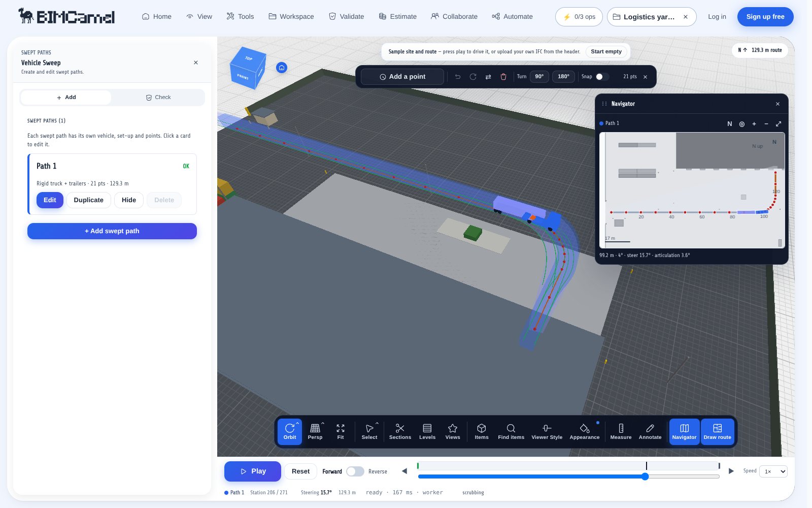This screenshot has width=812, height=508.
Task: Hide Path 1
Action: [129, 200]
